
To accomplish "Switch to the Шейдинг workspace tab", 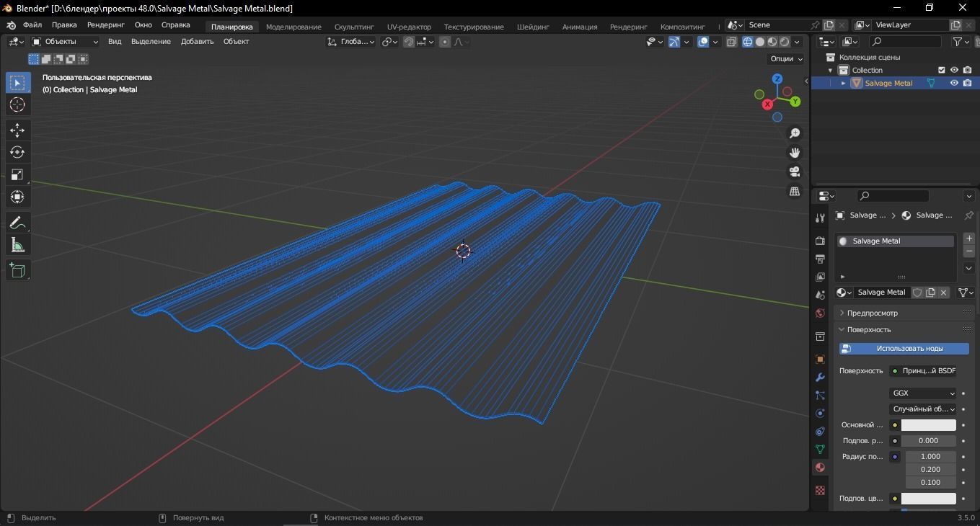I will click(x=533, y=27).
